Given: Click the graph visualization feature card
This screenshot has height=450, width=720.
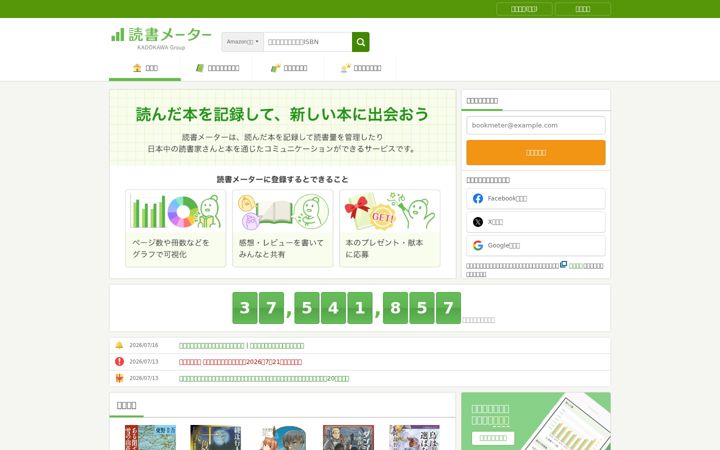Looking at the screenshot, I should click(x=176, y=228).
